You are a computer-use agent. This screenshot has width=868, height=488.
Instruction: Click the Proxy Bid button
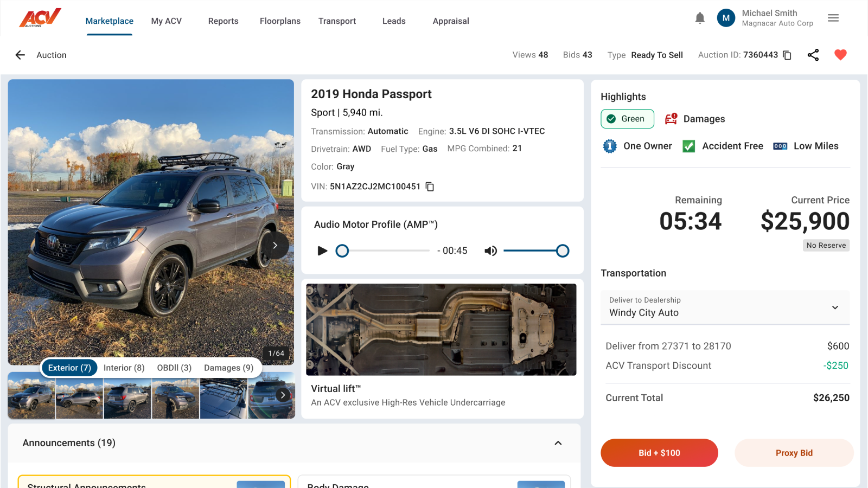click(794, 453)
